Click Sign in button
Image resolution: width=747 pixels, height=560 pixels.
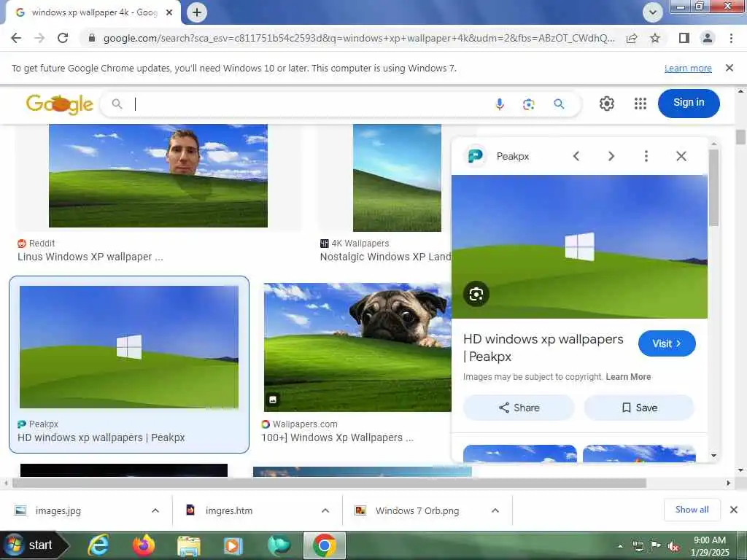click(x=689, y=103)
